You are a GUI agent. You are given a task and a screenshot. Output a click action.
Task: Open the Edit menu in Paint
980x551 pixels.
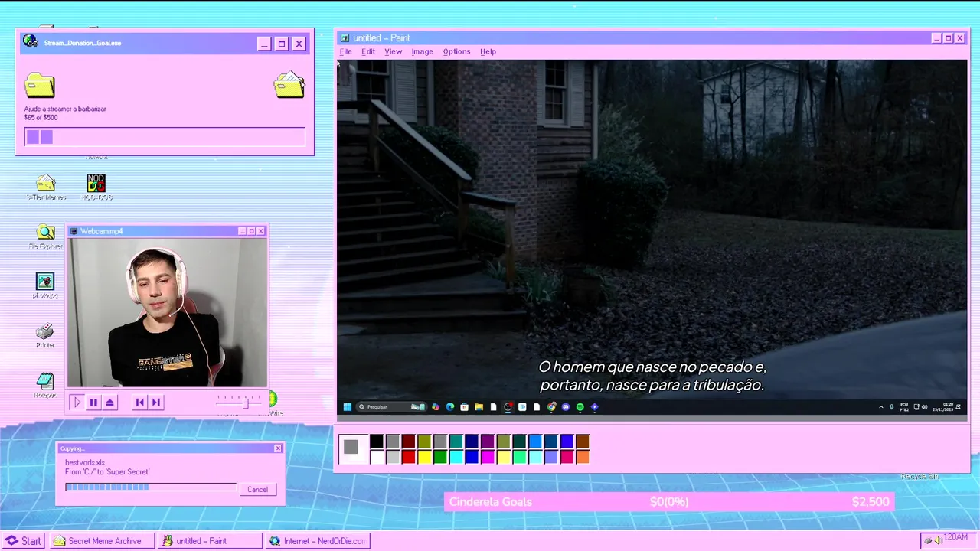coord(368,51)
